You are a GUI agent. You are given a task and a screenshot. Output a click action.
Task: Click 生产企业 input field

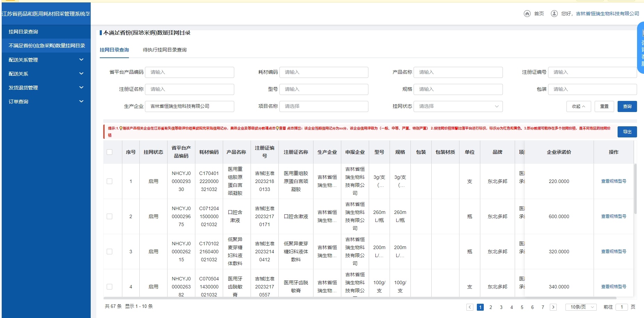point(189,106)
